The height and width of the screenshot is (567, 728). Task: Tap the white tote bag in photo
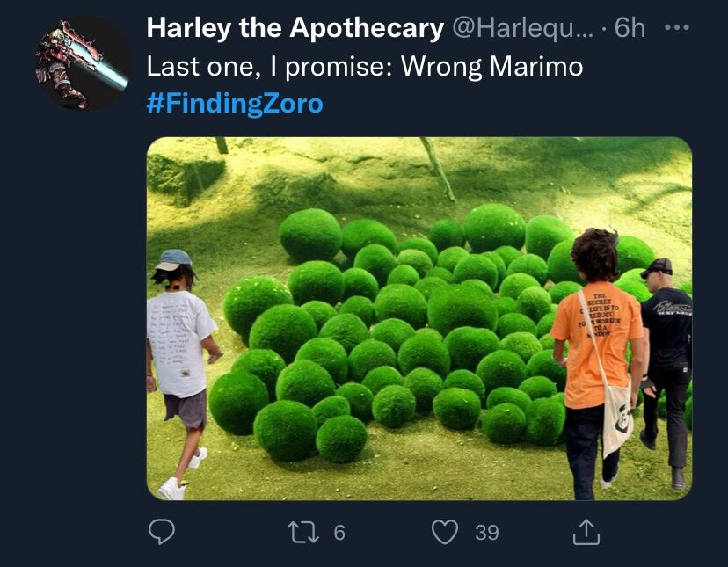(x=617, y=418)
